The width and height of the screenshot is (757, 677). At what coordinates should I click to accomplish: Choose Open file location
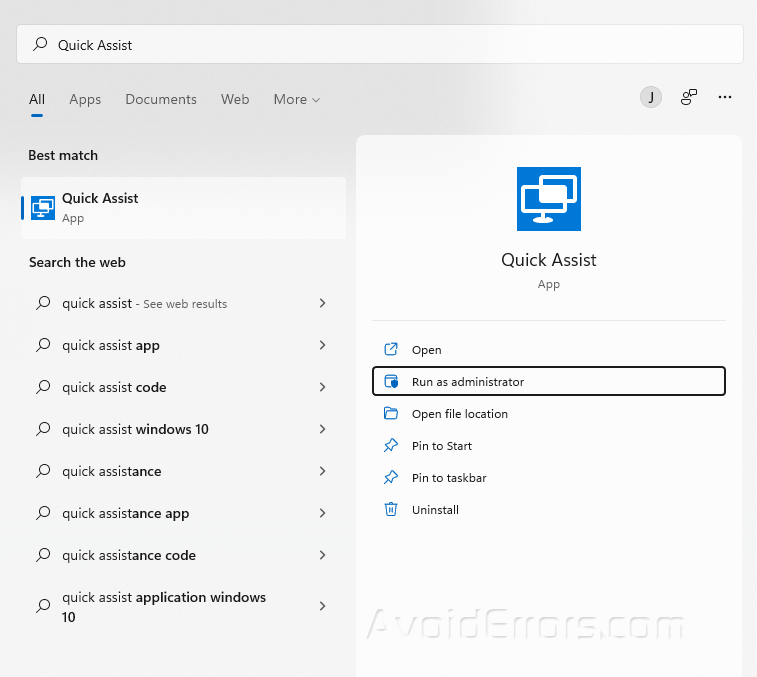pyautogui.click(x=548, y=414)
